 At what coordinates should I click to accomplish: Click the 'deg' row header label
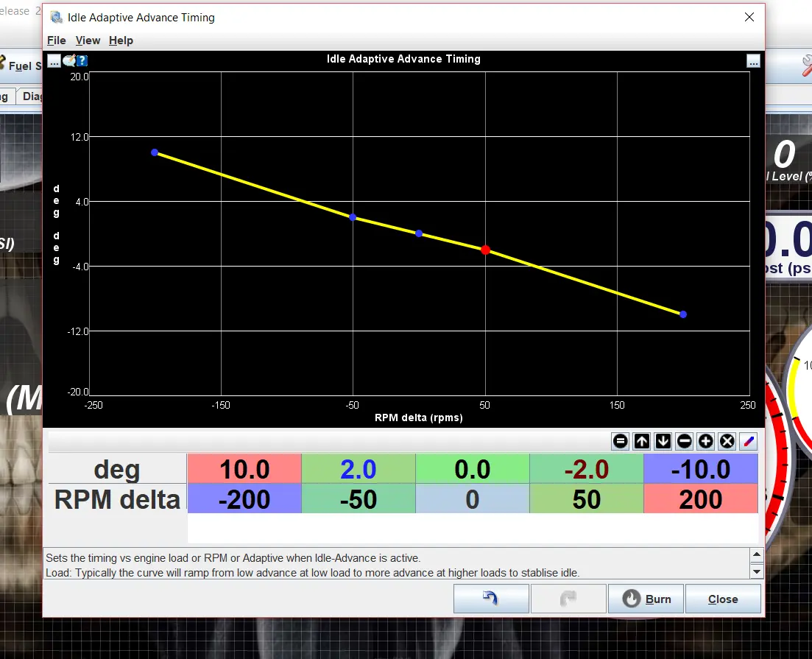tap(117, 469)
